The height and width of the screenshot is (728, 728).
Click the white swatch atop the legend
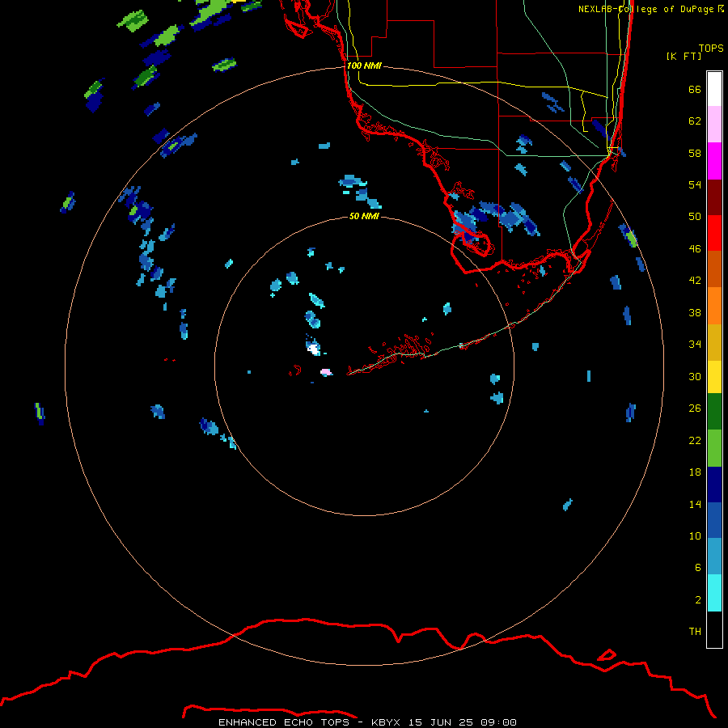(714, 89)
